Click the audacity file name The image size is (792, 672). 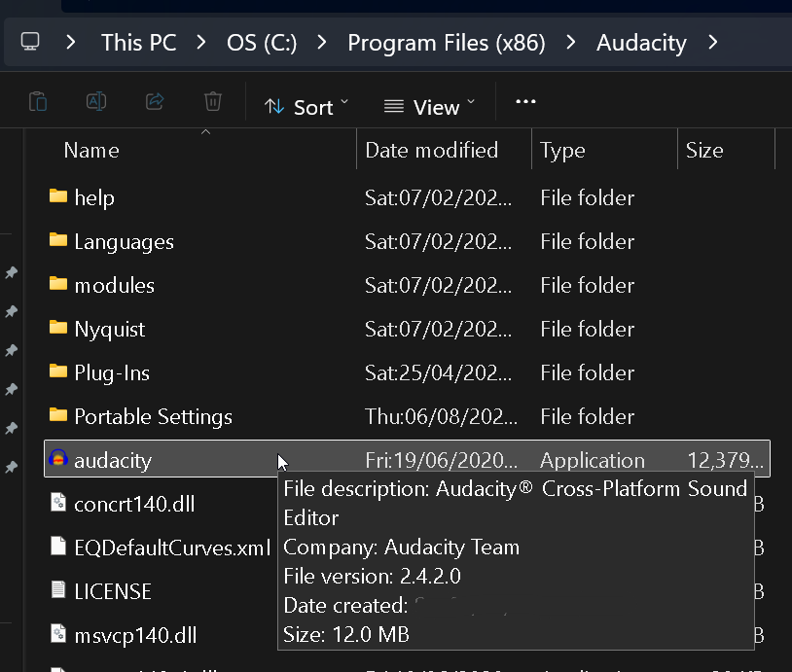click(113, 461)
